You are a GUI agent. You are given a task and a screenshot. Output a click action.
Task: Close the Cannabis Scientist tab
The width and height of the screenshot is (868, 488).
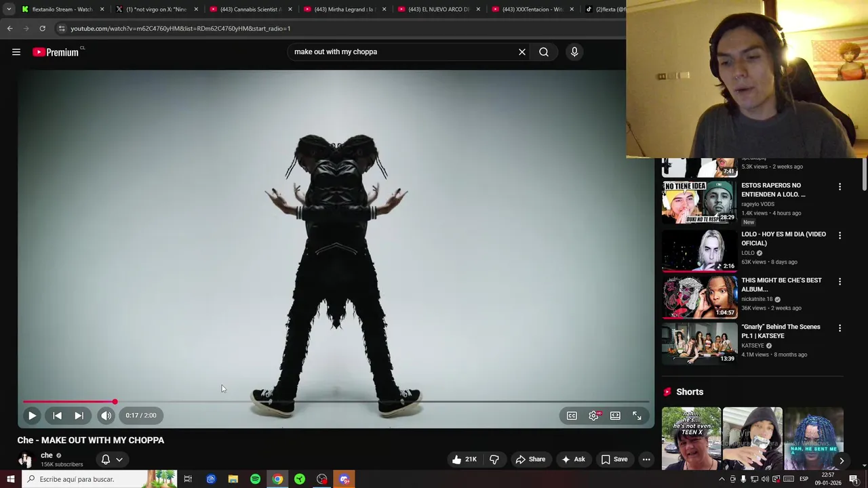291,9
